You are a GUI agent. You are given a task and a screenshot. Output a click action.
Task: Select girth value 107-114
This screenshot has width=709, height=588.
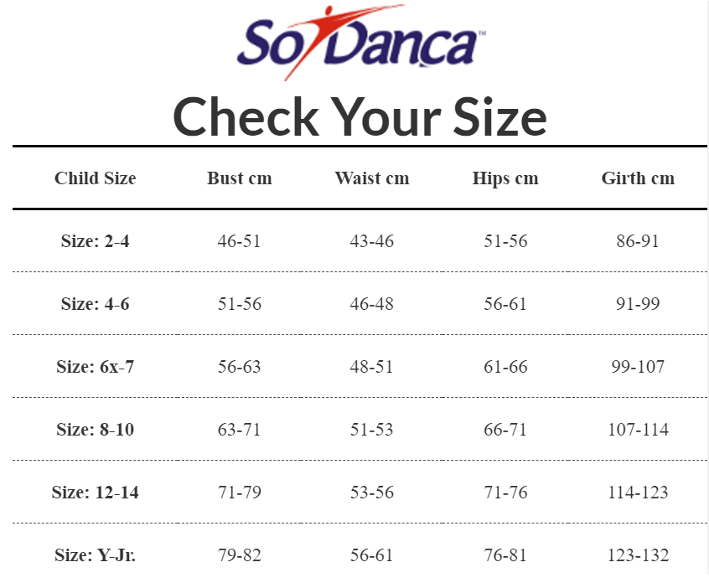coord(638,430)
